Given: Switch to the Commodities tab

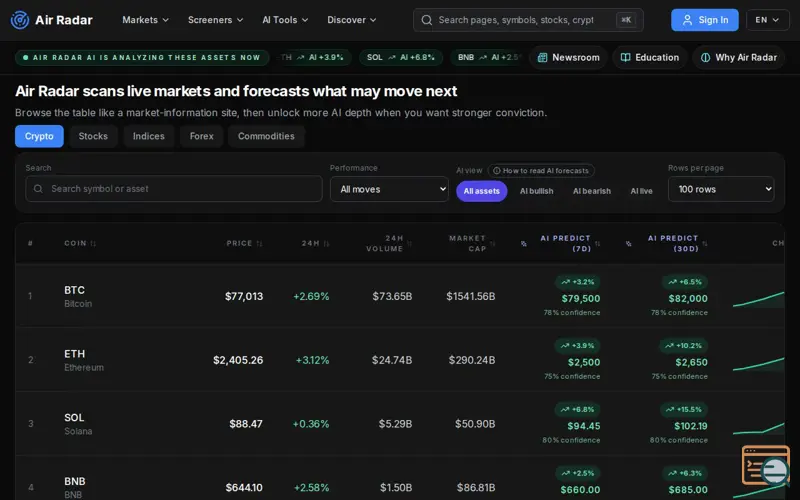Looking at the screenshot, I should point(266,136).
